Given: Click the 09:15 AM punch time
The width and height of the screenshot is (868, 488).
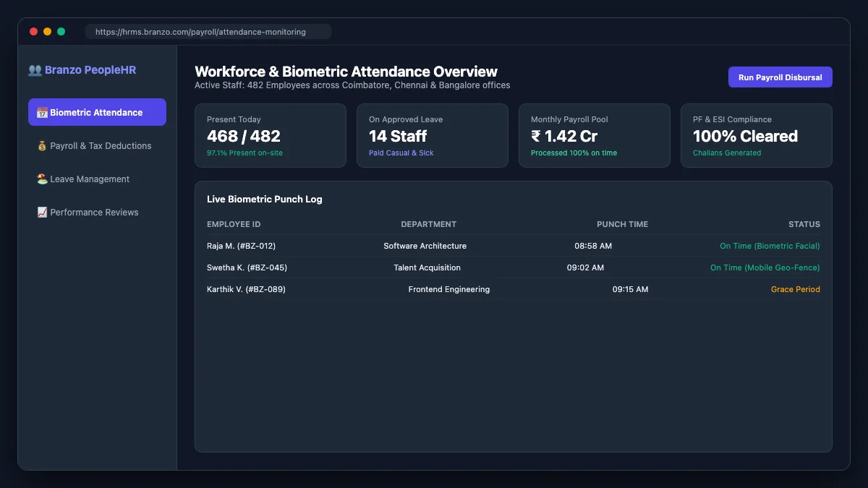Looking at the screenshot, I should (630, 289).
